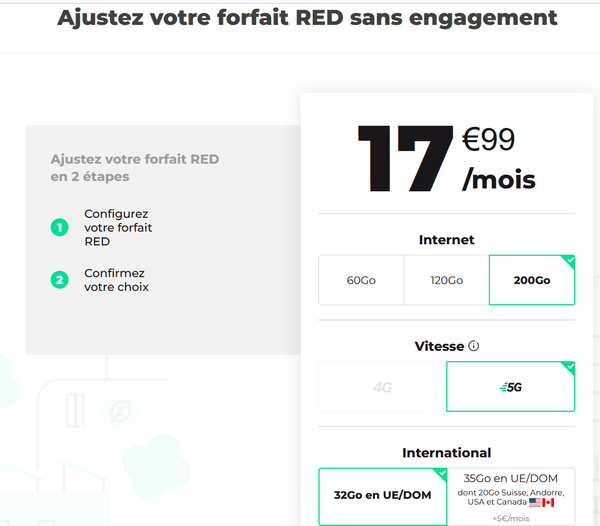Click the "Confirmez votre choix" step

[116, 280]
